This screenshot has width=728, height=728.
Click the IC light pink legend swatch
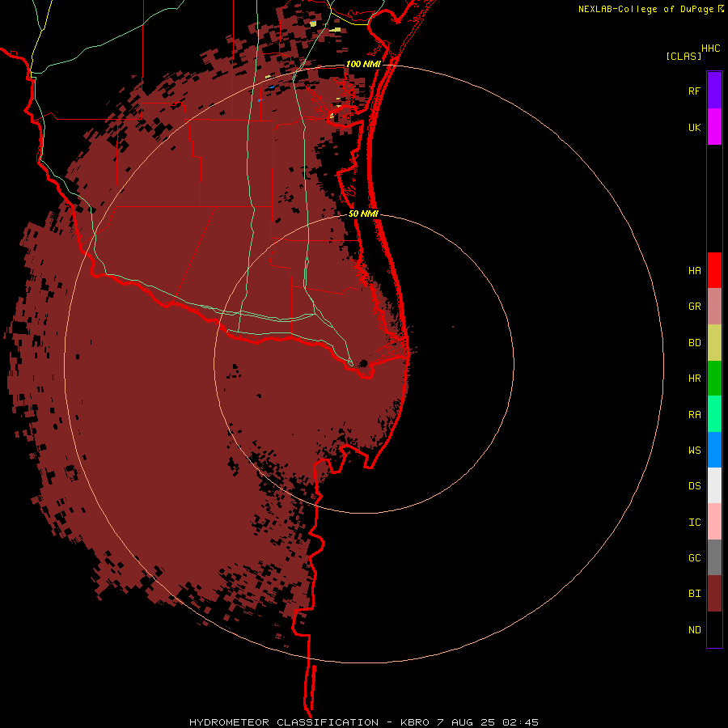[x=714, y=522]
